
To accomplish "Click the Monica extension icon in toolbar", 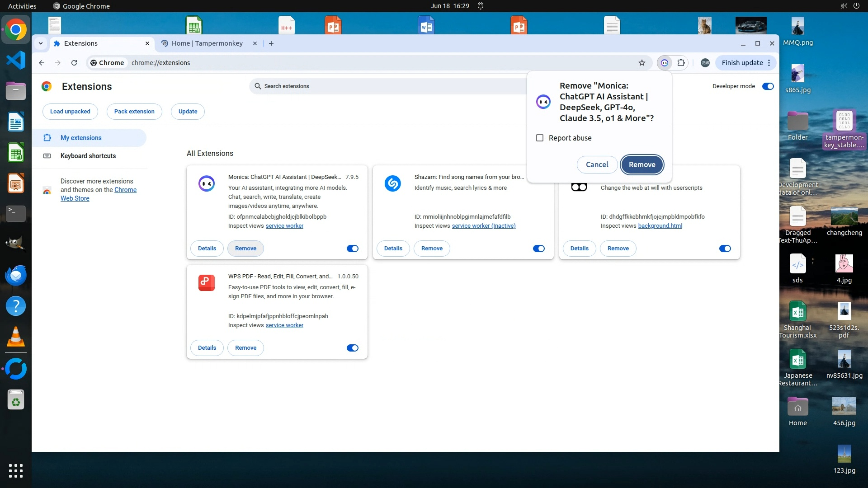I will 664,63.
